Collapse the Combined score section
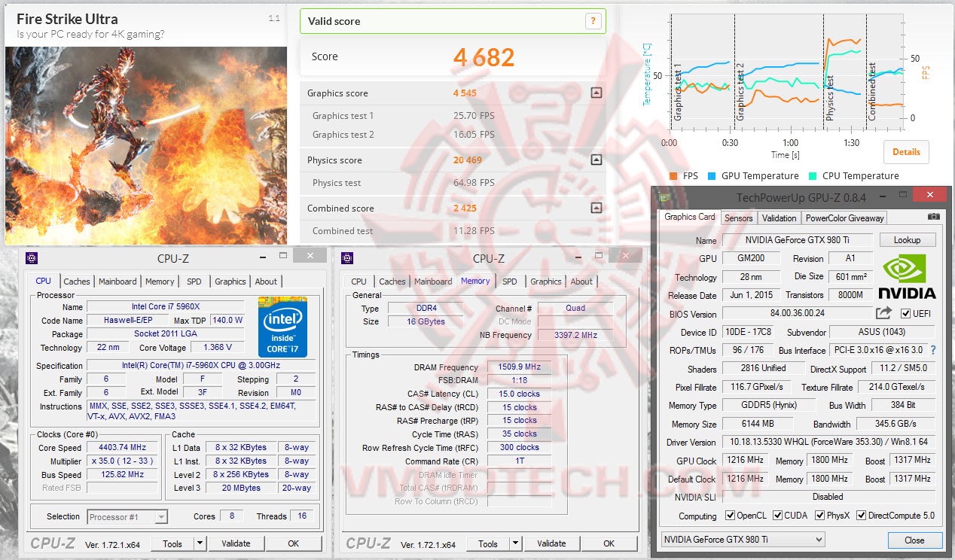This screenshot has width=955, height=560. (596, 208)
